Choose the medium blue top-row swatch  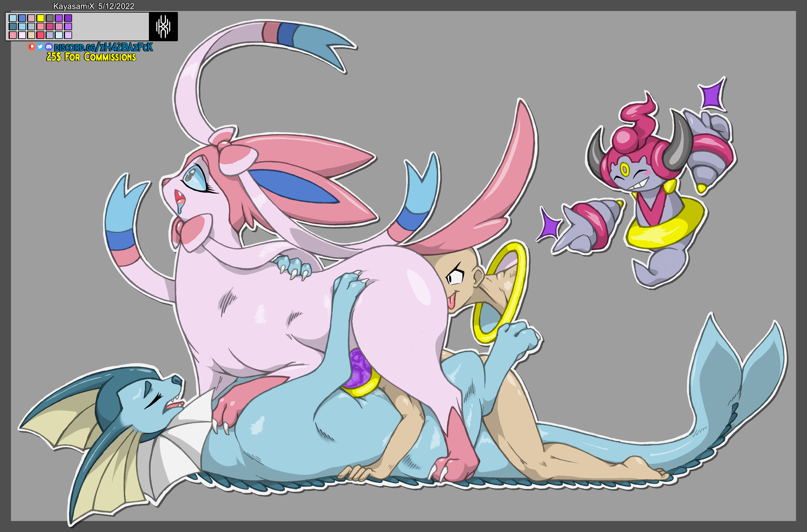(22, 18)
